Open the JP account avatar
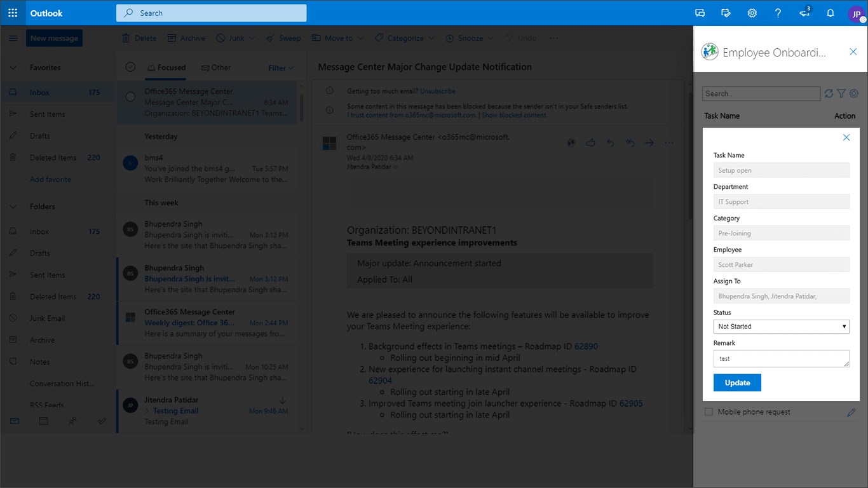Image resolution: width=868 pixels, height=488 pixels. [x=857, y=13]
